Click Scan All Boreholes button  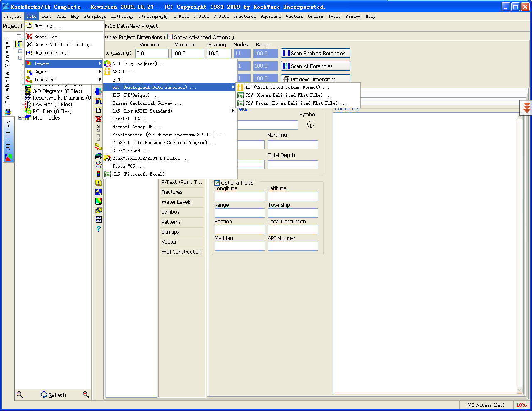pyautogui.click(x=315, y=66)
